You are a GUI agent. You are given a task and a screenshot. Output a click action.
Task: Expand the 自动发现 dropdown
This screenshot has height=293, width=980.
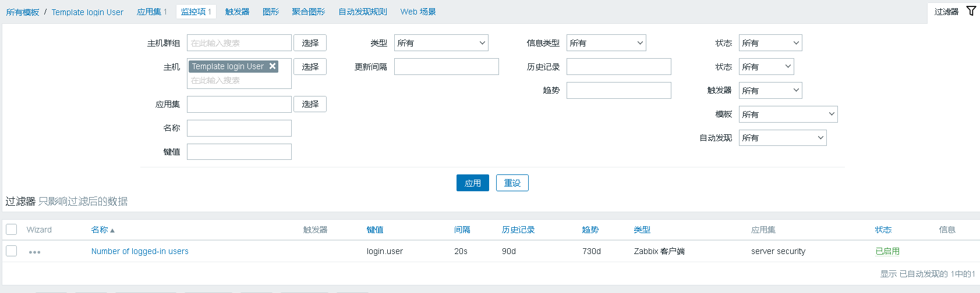click(x=782, y=138)
